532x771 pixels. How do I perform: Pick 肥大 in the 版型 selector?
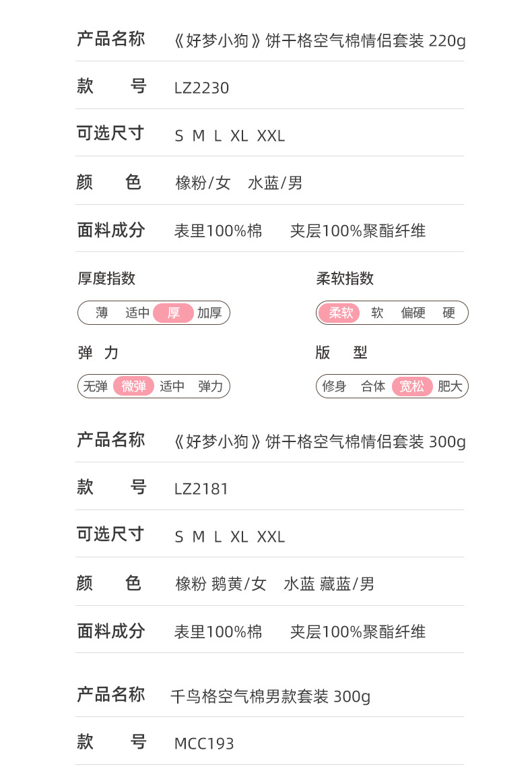tap(450, 386)
